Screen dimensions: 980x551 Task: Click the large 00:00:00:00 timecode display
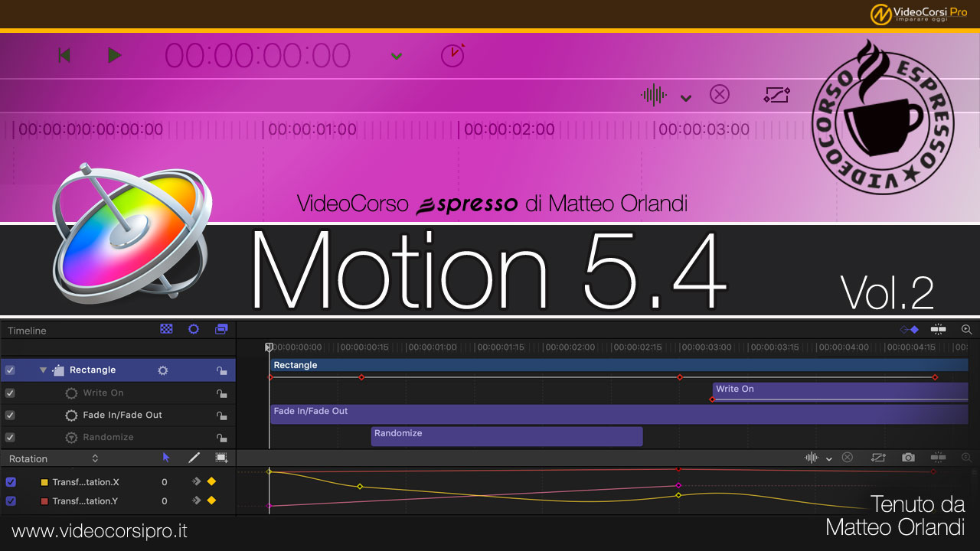(x=258, y=56)
